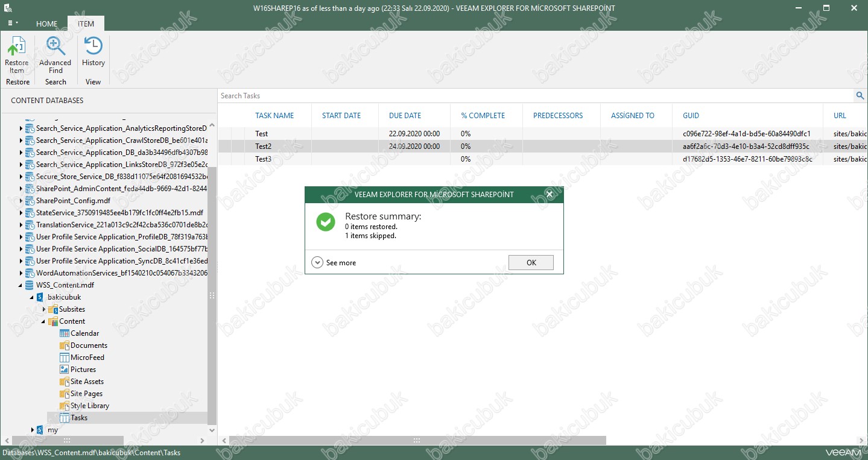Click the Site Assets library icon
Image resolution: width=868 pixels, height=460 pixels.
pyautogui.click(x=65, y=382)
